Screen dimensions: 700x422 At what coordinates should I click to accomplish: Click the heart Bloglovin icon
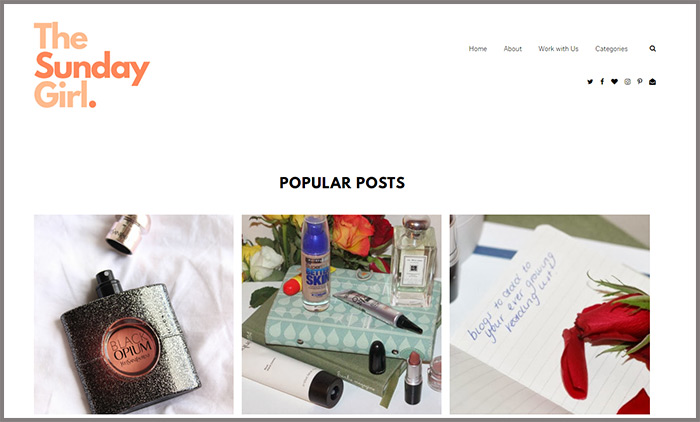[614, 82]
